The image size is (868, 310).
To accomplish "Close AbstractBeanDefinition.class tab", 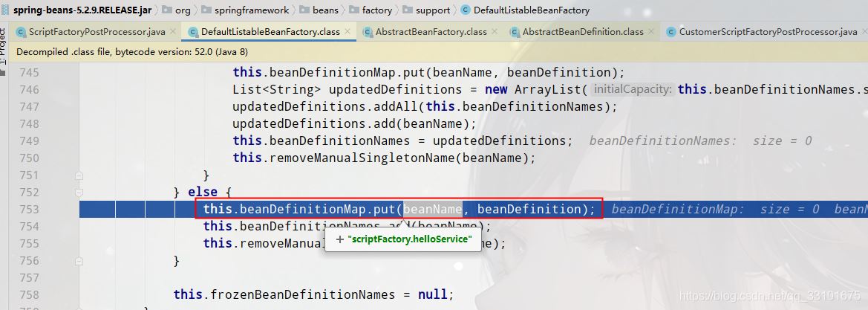I will point(651,32).
